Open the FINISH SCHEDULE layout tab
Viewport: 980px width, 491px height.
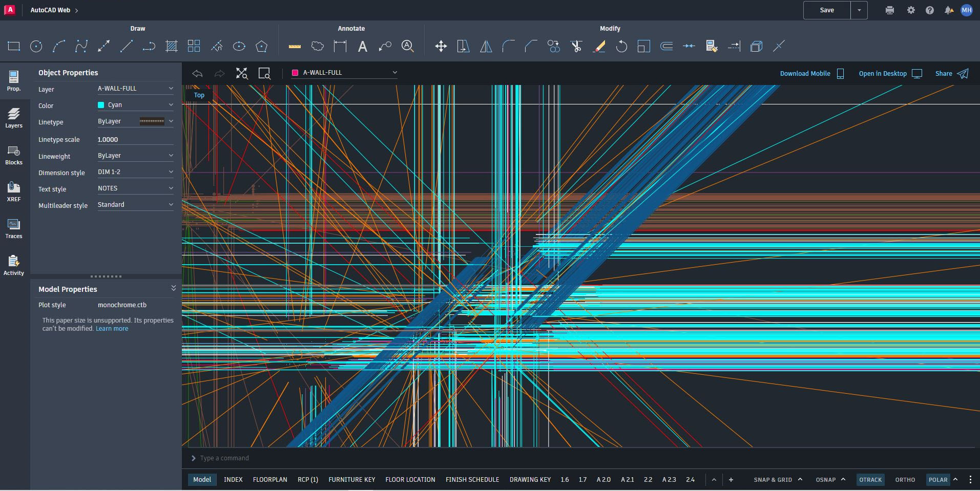tap(472, 480)
